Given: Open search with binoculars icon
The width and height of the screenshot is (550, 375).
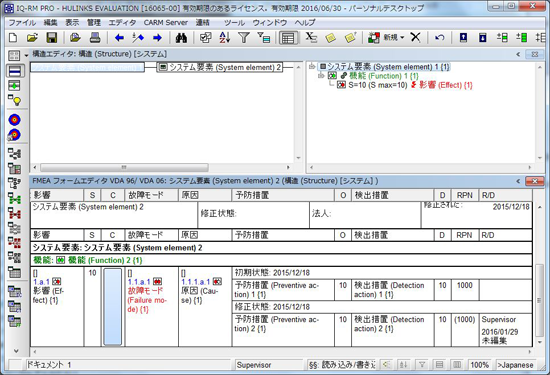Looking at the screenshot, I should coord(181,38).
